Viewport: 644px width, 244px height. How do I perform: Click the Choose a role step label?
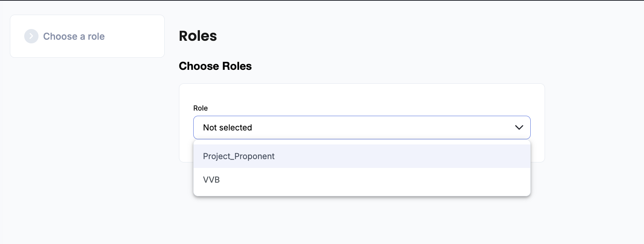coord(74,36)
